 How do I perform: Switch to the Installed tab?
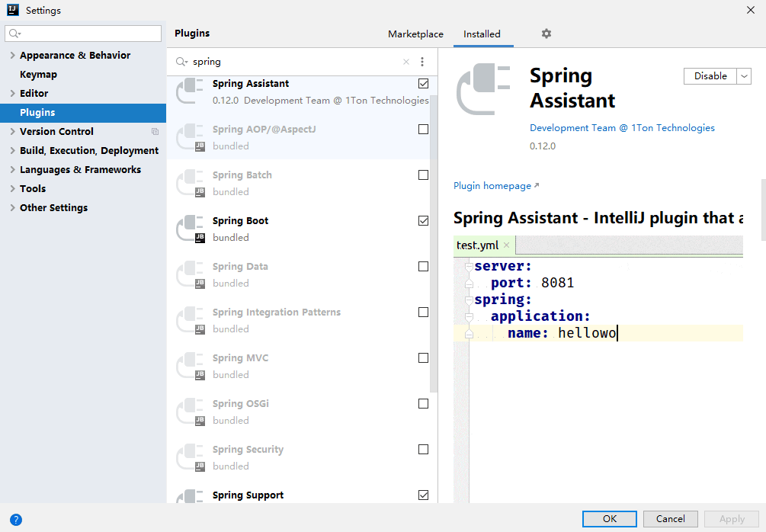point(482,34)
